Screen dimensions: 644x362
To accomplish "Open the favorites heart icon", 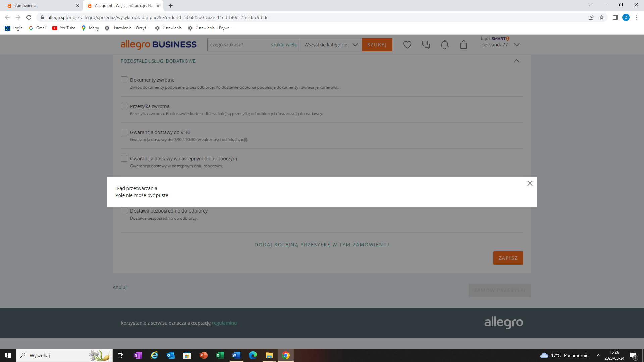I will coord(407,45).
